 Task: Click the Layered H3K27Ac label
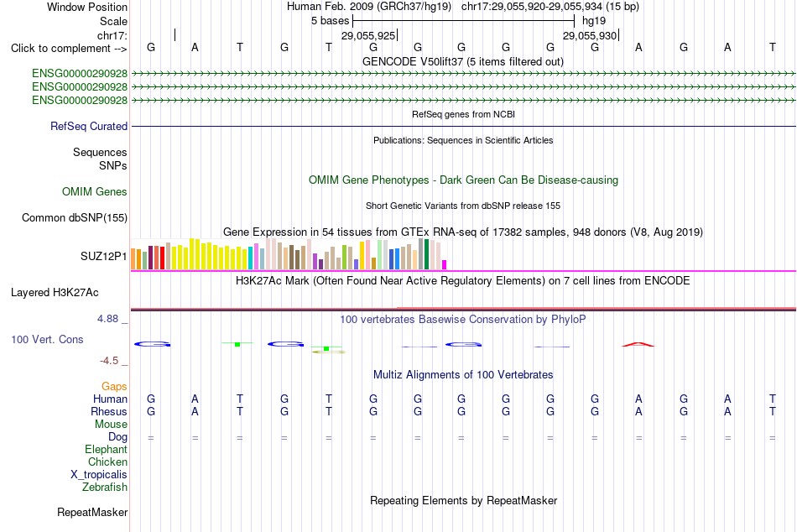coord(55,293)
